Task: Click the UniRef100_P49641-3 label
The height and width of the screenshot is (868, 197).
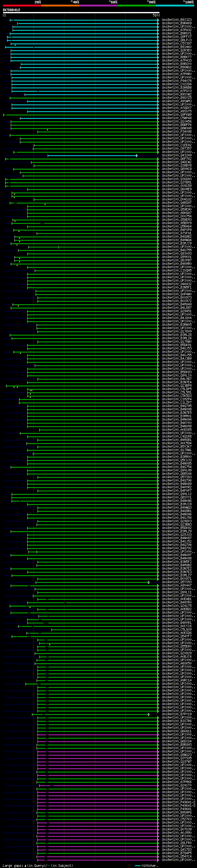Action: pos(179,806)
